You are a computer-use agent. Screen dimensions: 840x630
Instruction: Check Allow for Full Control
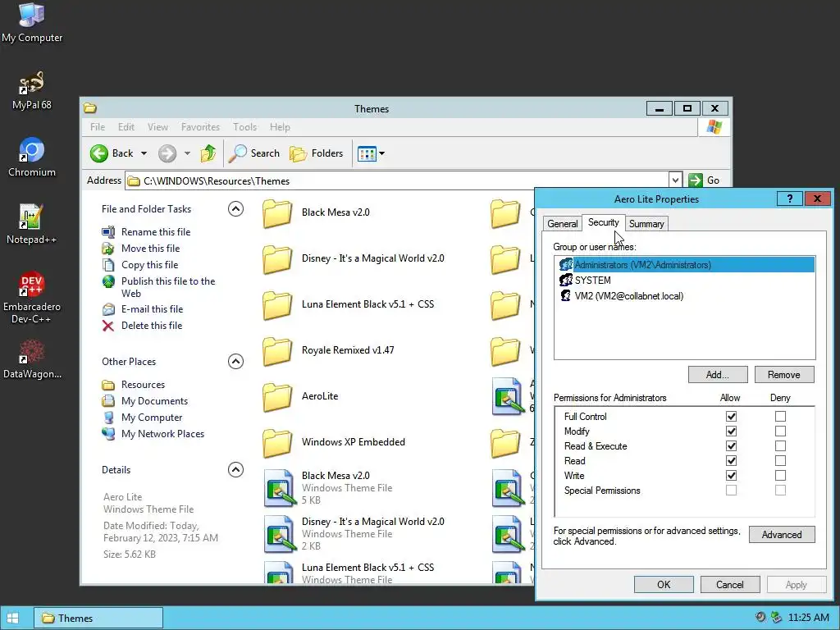coord(731,416)
